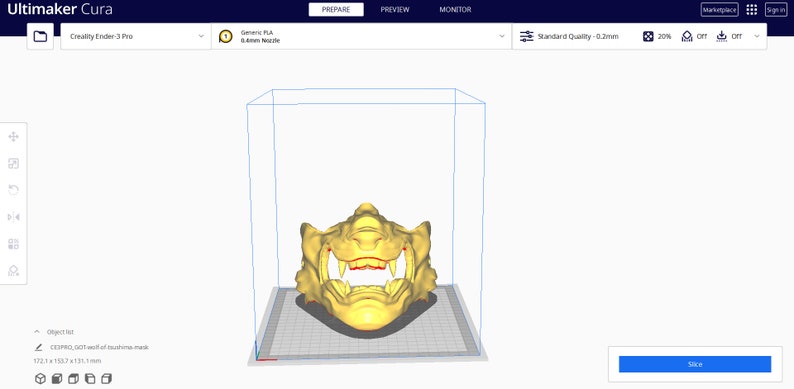Viewport: 794px width, 389px height.
Task: Click the Slice button
Action: point(695,364)
